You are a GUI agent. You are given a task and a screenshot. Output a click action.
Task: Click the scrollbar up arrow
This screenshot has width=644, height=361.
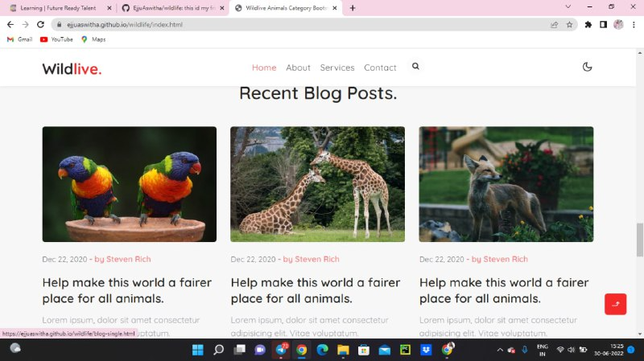(x=640, y=53)
